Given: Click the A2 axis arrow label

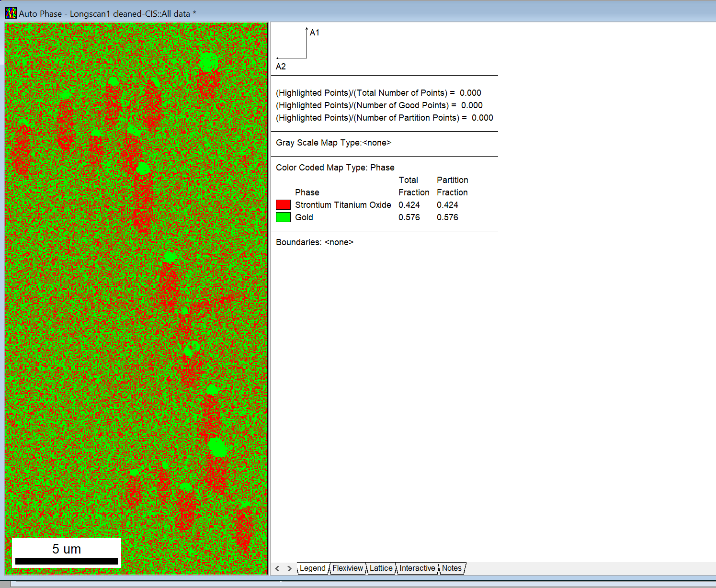Looking at the screenshot, I should point(281,66).
